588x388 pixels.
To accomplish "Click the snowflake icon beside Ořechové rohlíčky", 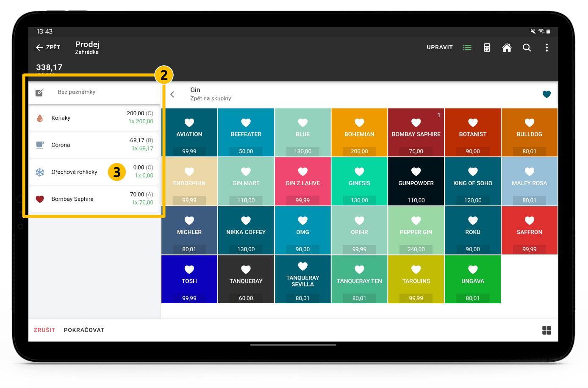I will pos(40,172).
